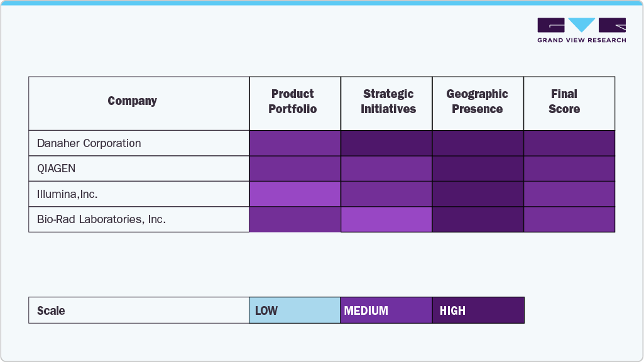Click Danaher's Final Score cell
The width and height of the screenshot is (644, 362).
tap(569, 143)
